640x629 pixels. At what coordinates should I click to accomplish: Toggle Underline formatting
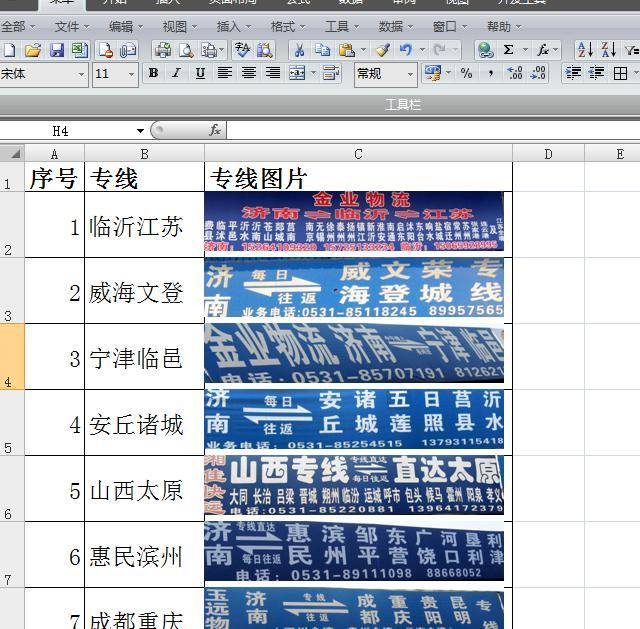tap(200, 73)
